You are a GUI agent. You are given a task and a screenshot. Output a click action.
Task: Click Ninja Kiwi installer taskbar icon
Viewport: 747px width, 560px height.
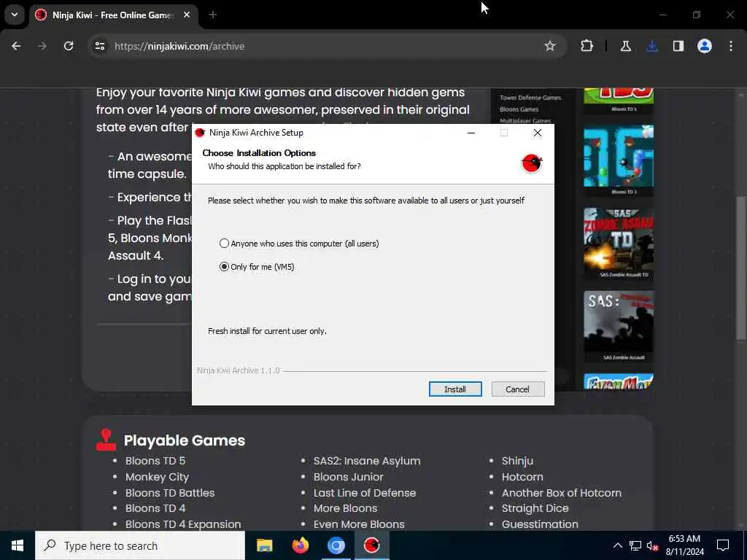click(371, 545)
